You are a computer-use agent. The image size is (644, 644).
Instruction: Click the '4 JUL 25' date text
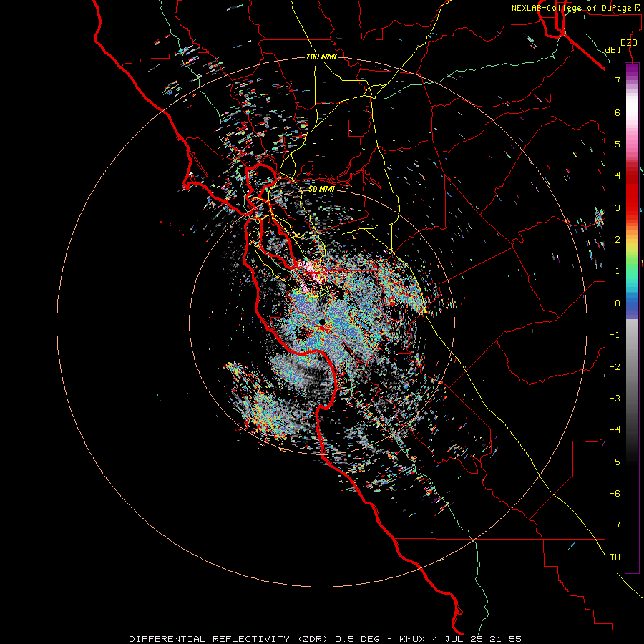(x=457, y=639)
